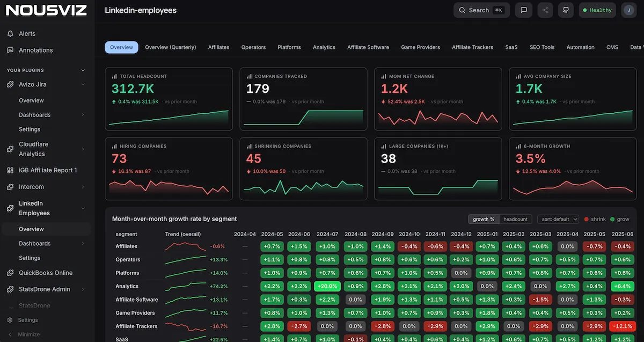Screen dimensions: 644x342
Task: Expand Avizo Jira Dashboards chevron
Action: coord(83,115)
